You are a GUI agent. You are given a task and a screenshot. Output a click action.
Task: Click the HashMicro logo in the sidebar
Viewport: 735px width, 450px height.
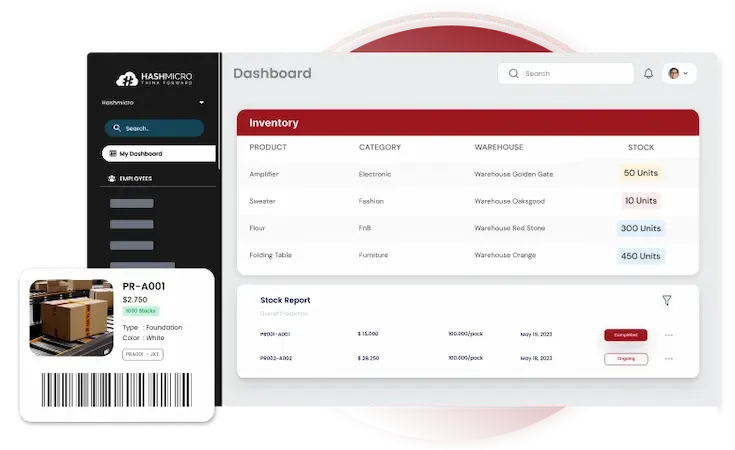154,78
